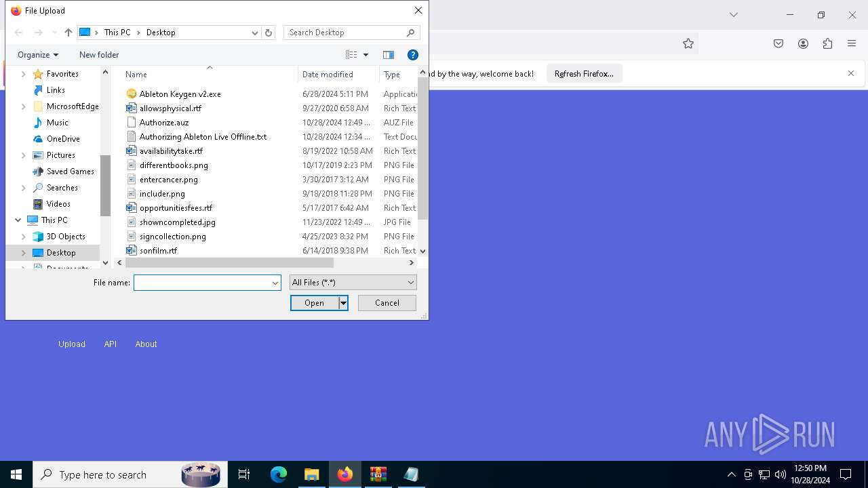Open the dialog Help button
Viewport: 868px width, 488px height.
(x=412, y=55)
